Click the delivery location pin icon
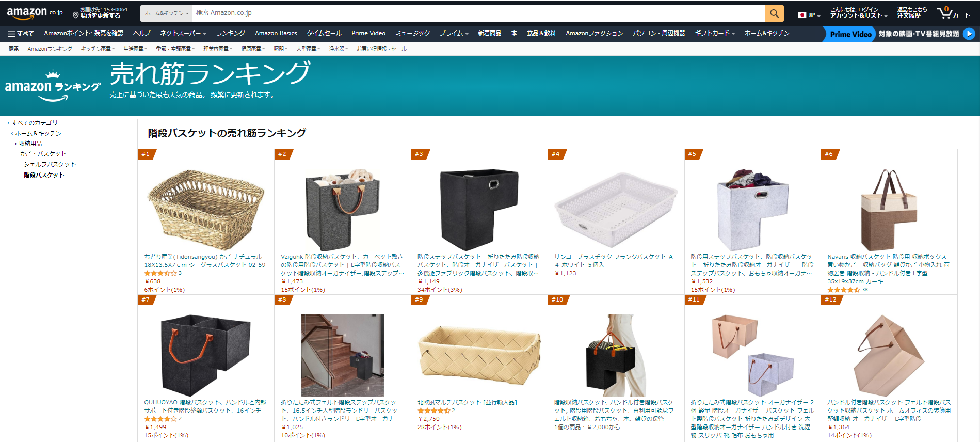The height and width of the screenshot is (442, 980). click(x=75, y=15)
